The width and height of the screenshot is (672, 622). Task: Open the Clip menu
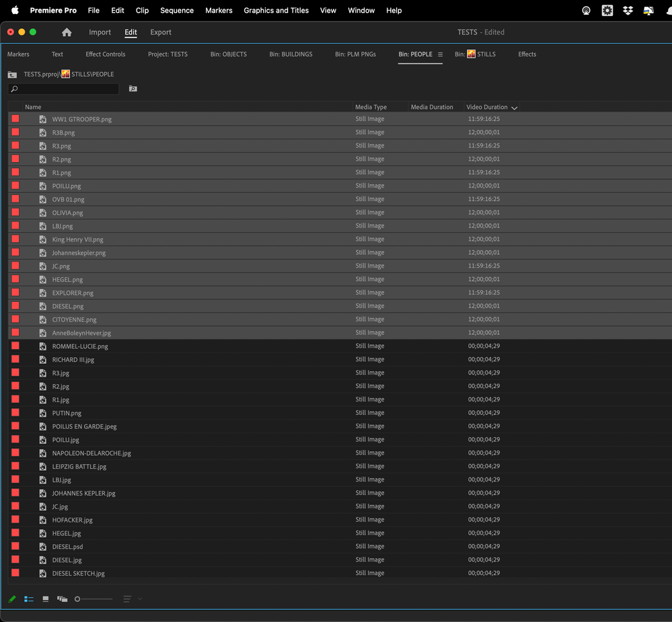(x=143, y=10)
